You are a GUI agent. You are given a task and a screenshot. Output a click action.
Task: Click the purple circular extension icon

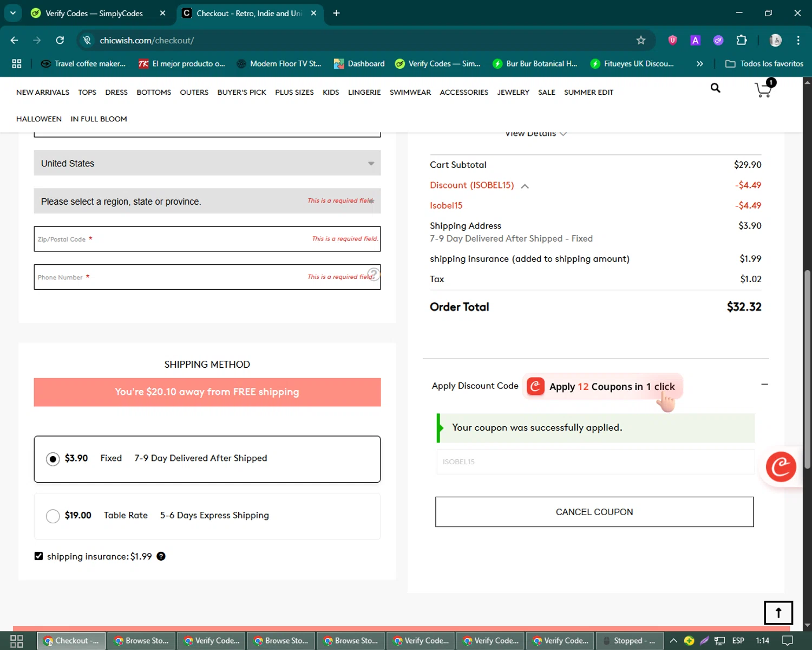click(x=718, y=40)
